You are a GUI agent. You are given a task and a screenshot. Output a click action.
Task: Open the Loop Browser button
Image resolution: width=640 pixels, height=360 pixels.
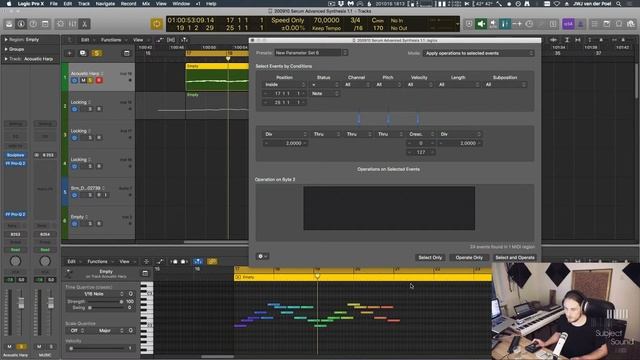tap(619, 24)
